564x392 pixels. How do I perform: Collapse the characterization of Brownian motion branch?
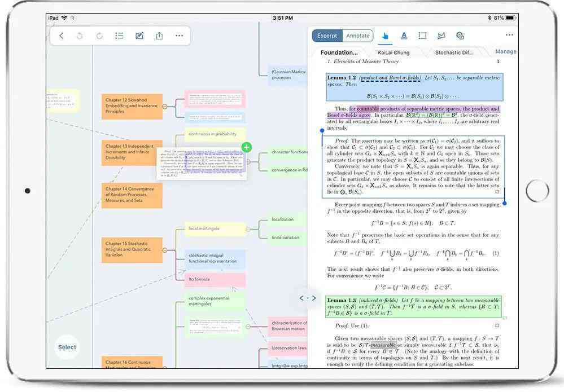[248, 326]
